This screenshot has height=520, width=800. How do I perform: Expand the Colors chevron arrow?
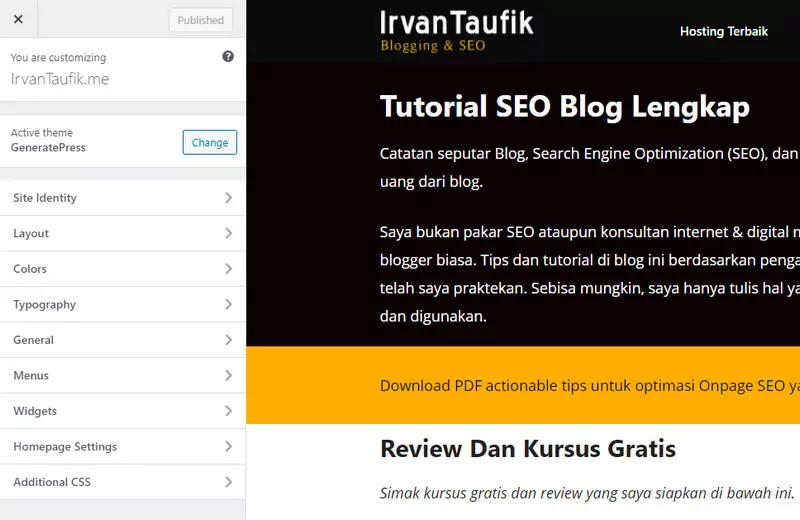point(229,269)
